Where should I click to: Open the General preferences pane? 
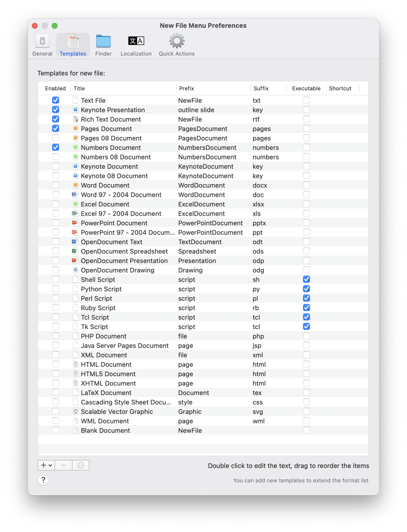point(42,44)
